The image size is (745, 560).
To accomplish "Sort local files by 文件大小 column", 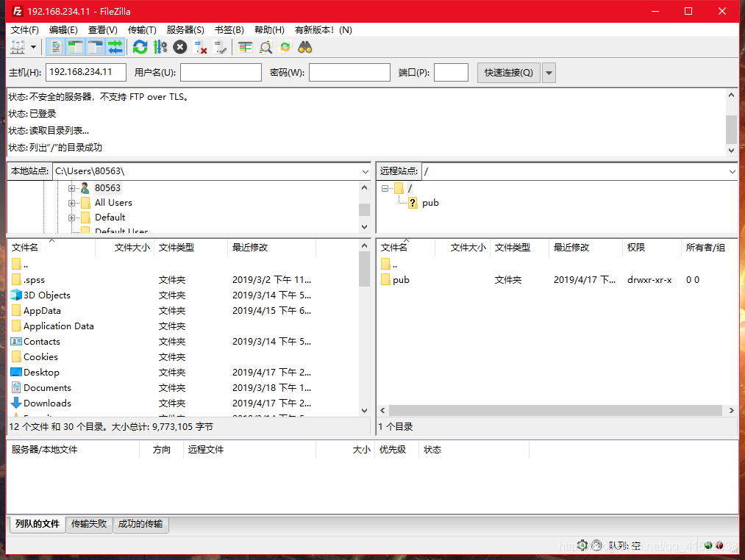I will [125, 248].
